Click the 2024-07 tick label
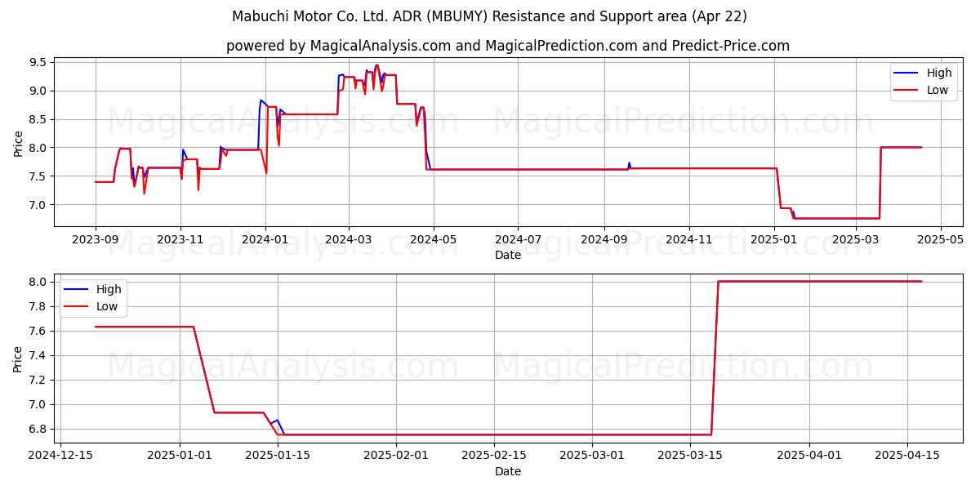 click(518, 239)
